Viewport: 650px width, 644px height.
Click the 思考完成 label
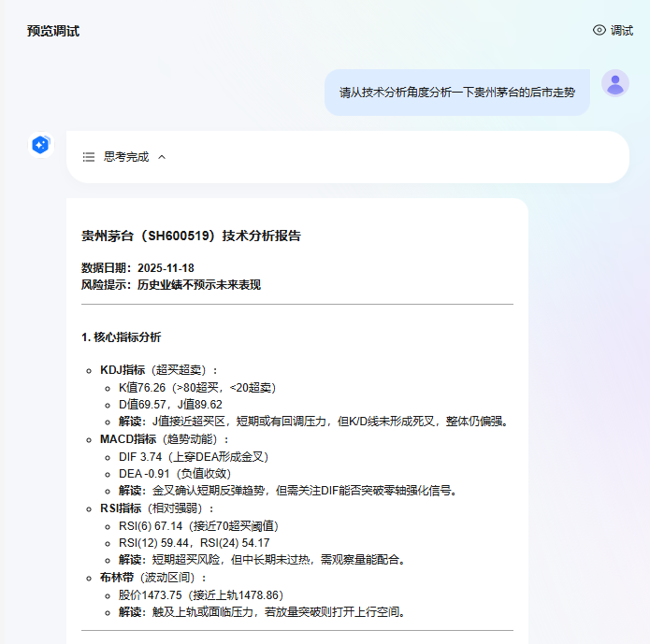click(x=126, y=157)
